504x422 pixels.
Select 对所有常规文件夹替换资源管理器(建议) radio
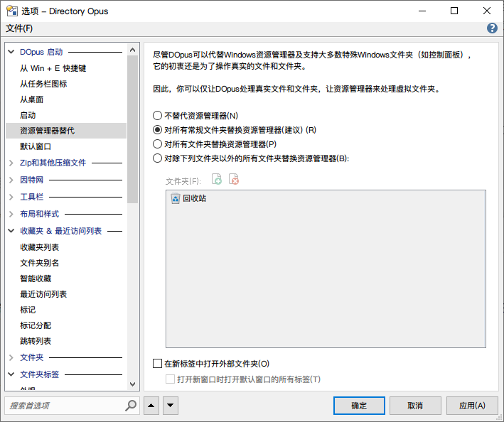[x=157, y=130]
